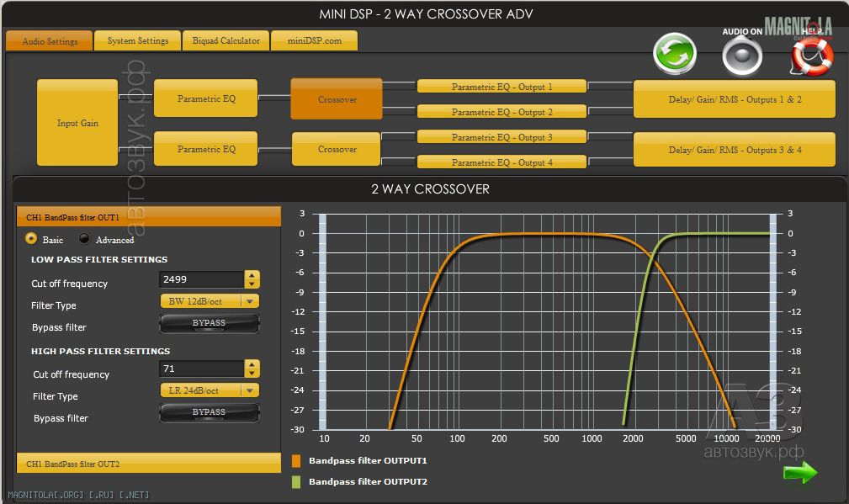Image resolution: width=849 pixels, height=504 pixels.
Task: Open the miniDSP.com tab
Action: click(314, 40)
